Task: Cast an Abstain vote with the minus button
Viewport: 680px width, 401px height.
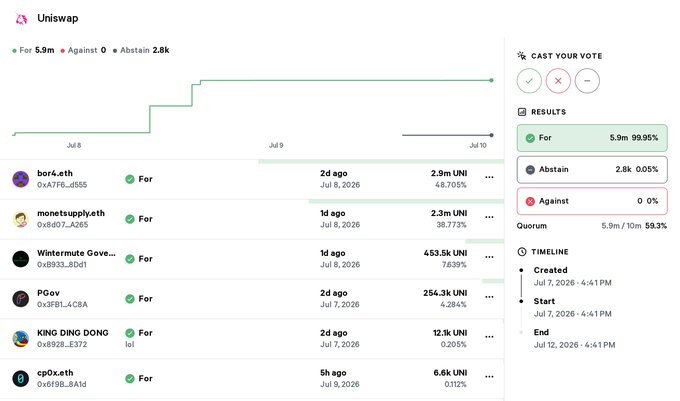Action: click(587, 81)
